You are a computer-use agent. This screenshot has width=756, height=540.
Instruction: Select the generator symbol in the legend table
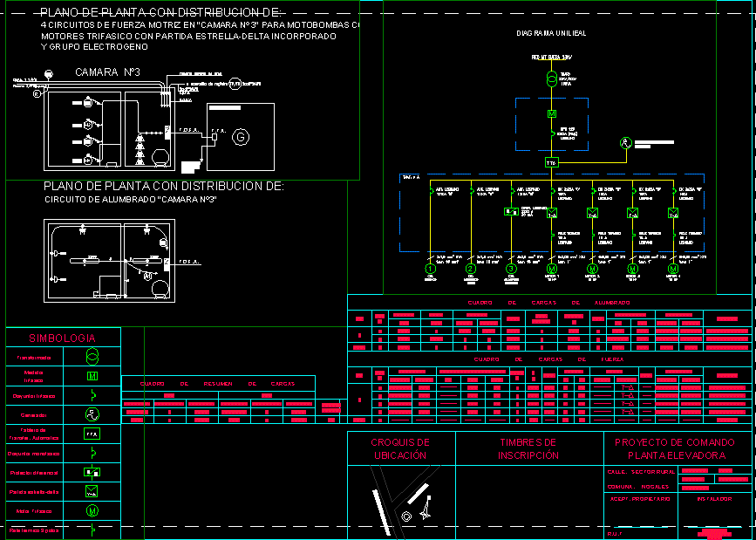92,414
